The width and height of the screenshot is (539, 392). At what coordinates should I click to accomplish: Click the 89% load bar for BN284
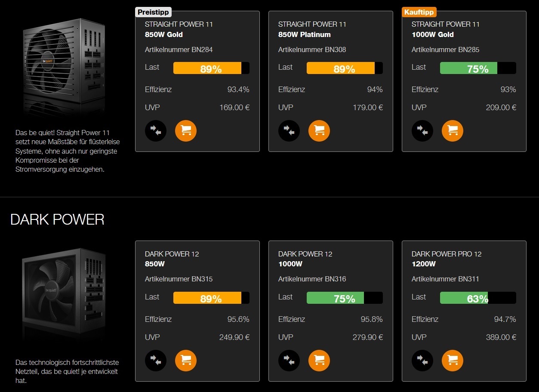[x=211, y=68]
